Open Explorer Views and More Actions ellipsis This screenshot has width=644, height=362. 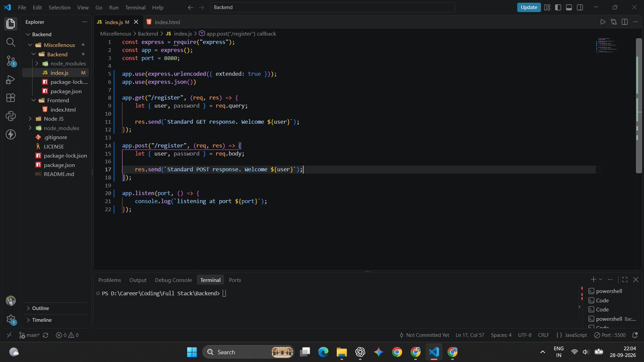click(84, 22)
